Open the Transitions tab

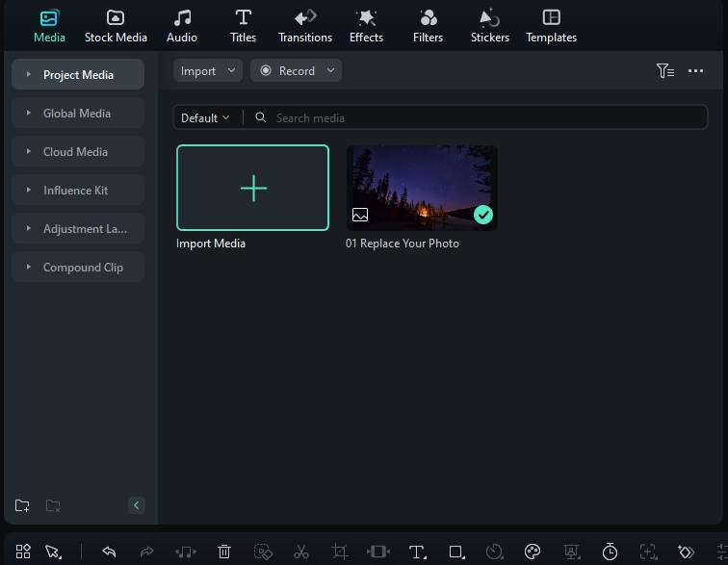305,26
